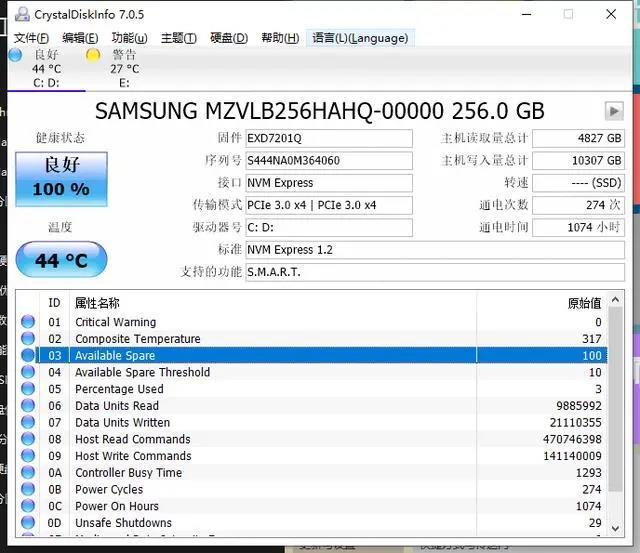This screenshot has height=553, width=640.
Task: Select the Controller Busy Time row
Action: [312, 473]
